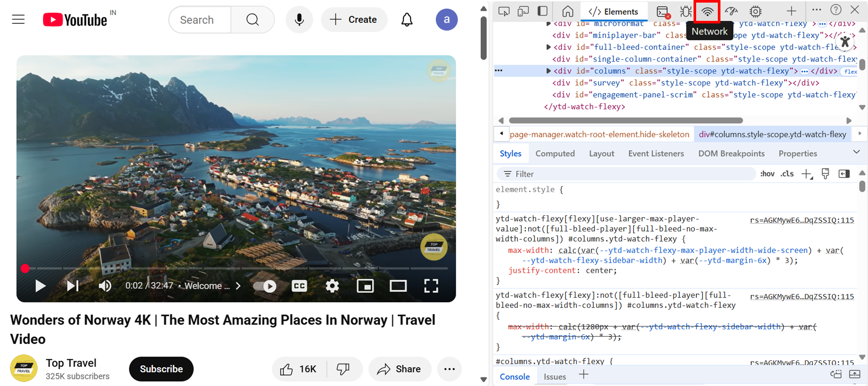The height and width of the screenshot is (386, 868).
Task: Open the Top Travel channel name link
Action: pyautogui.click(x=71, y=363)
